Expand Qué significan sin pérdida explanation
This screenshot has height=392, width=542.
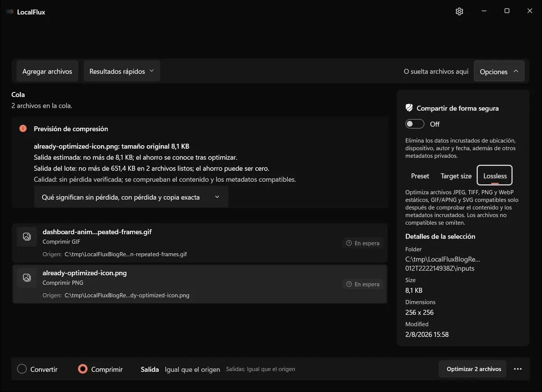click(x=131, y=197)
